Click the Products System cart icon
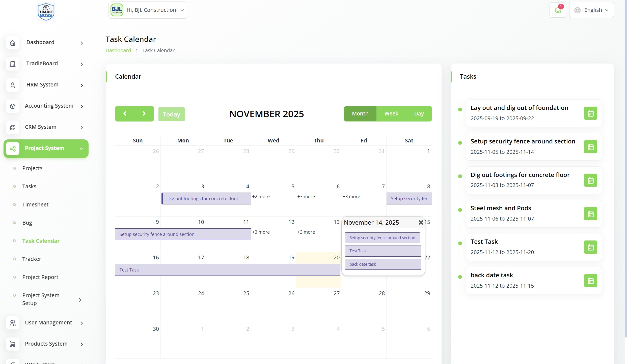The height and width of the screenshot is (364, 627). tap(13, 344)
